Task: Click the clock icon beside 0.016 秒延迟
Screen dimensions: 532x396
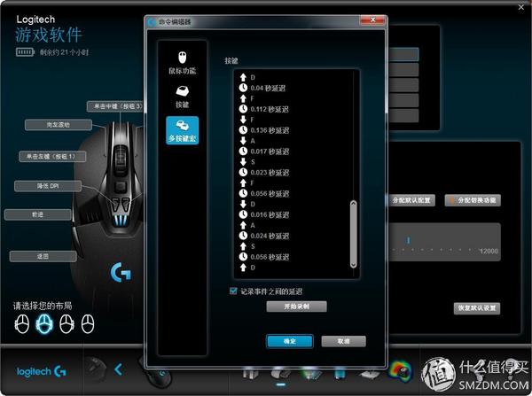Action: tap(243, 214)
